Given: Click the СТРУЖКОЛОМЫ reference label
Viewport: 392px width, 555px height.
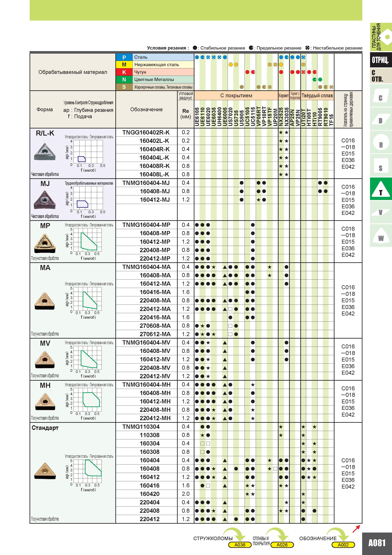Looking at the screenshot, I should 213,538.
